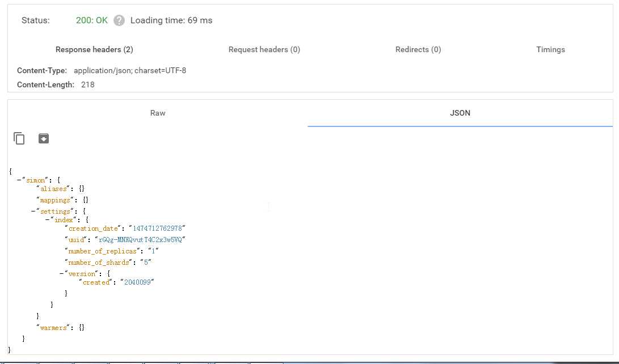The width and height of the screenshot is (619, 364).
Task: Click Loading time: 69 ms text
Action: 171,20
